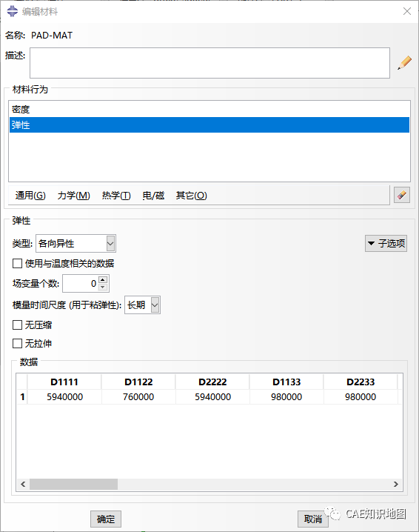This screenshot has height=532, width=419.
Task: Click the data table horizontal scrollbar thumb
Action: pyautogui.click(x=73, y=484)
